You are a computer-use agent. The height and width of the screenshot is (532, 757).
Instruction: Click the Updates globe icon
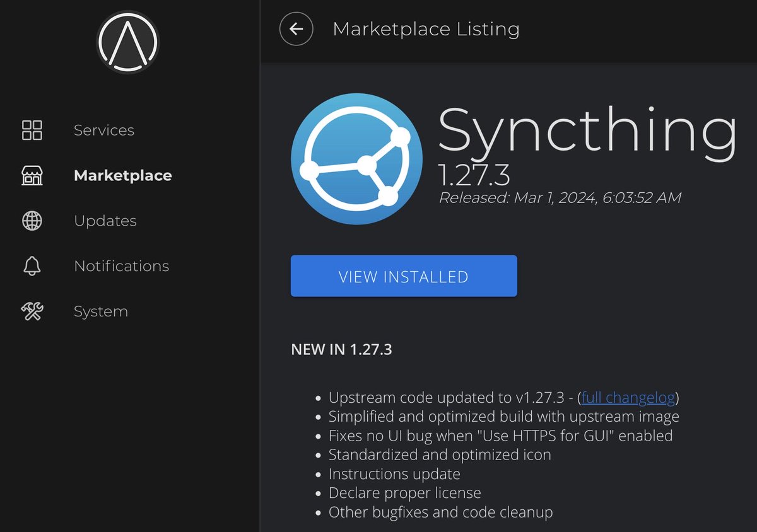tap(32, 221)
